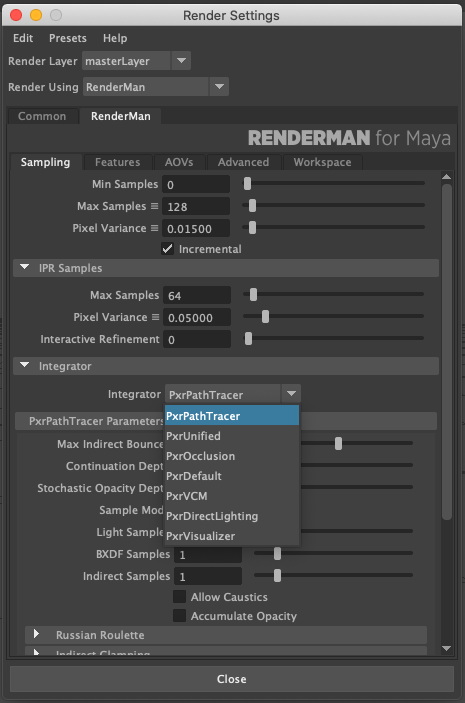Click the IPR Pixel Variance slider handle
Viewport: 465px width, 703px height.
point(265,316)
